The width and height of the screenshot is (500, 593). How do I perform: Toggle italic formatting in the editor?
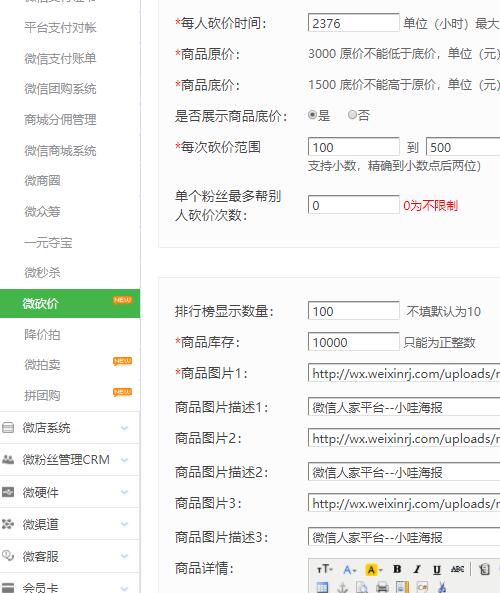pyautogui.click(x=417, y=569)
